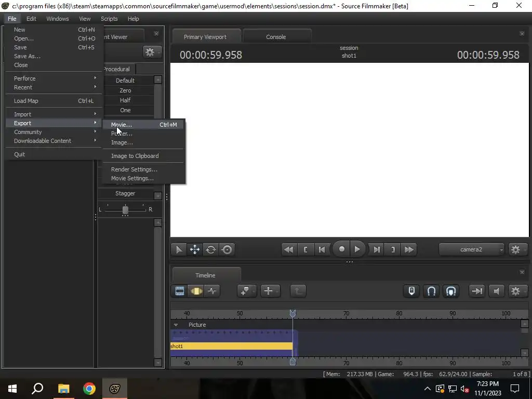The width and height of the screenshot is (532, 399).
Task: Select the arrow selection tool in viewport
Action: click(x=179, y=250)
